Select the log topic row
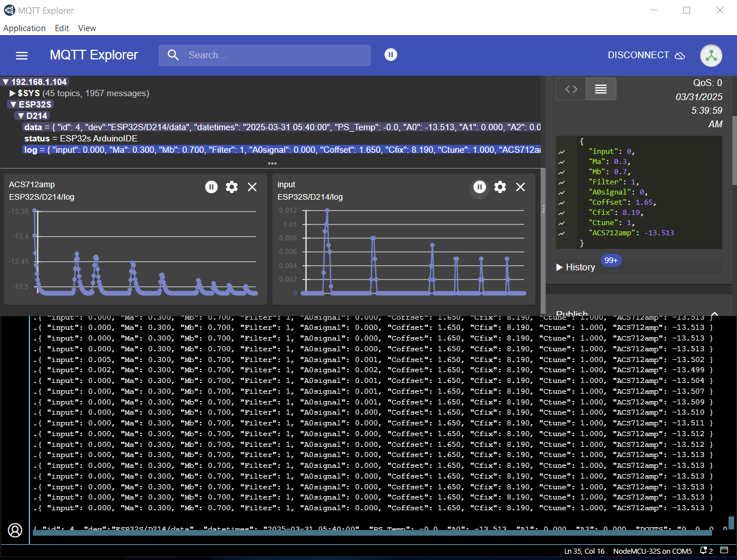This screenshot has height=560, width=737. point(282,150)
